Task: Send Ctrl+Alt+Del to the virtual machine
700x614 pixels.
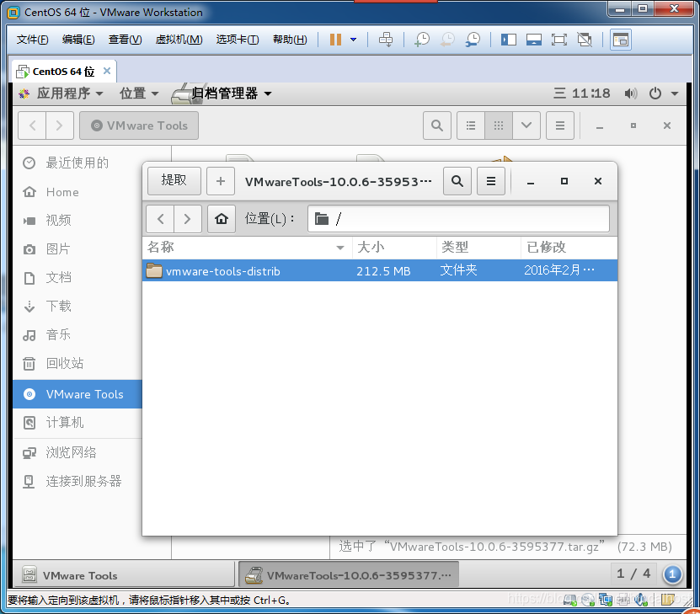Action: coord(386,40)
